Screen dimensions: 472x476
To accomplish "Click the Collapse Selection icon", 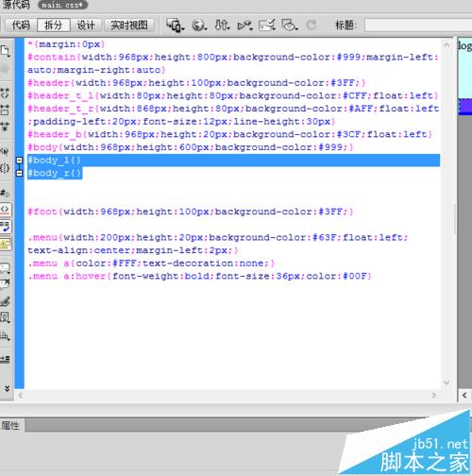I will point(5,110).
